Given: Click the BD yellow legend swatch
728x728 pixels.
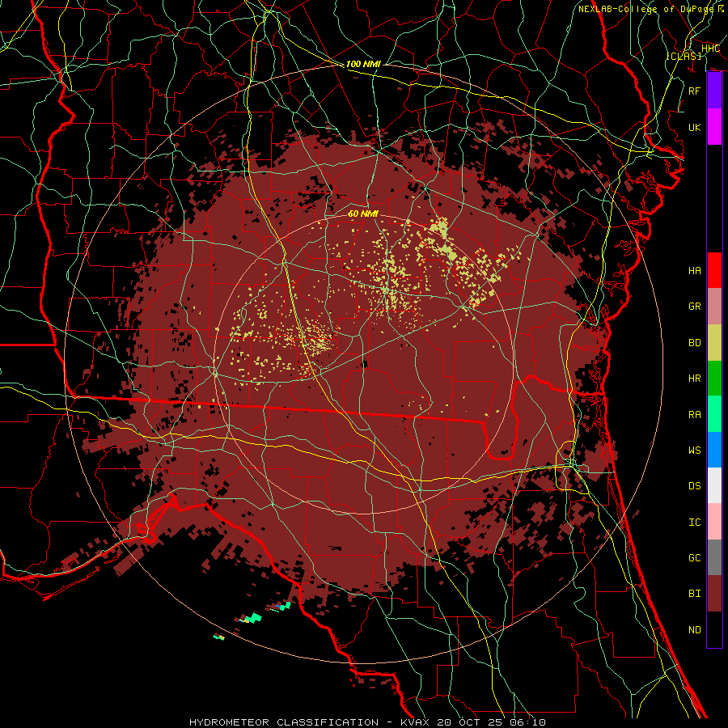Looking at the screenshot, I should [x=714, y=343].
